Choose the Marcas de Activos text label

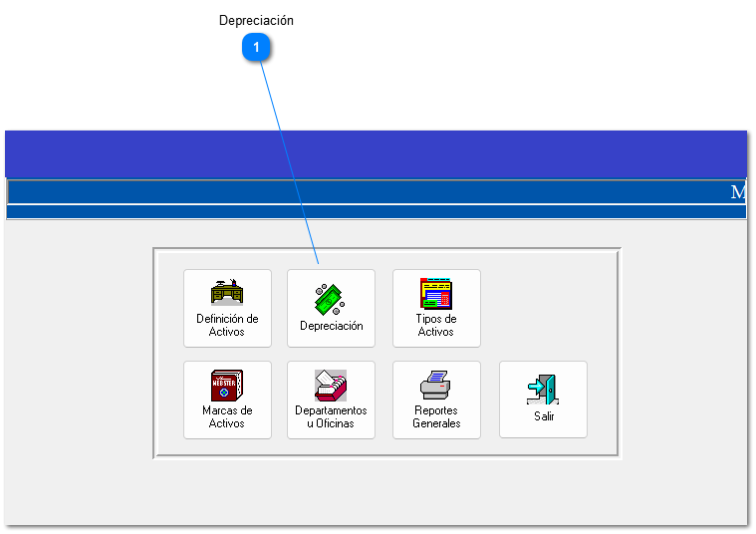pyautogui.click(x=227, y=416)
